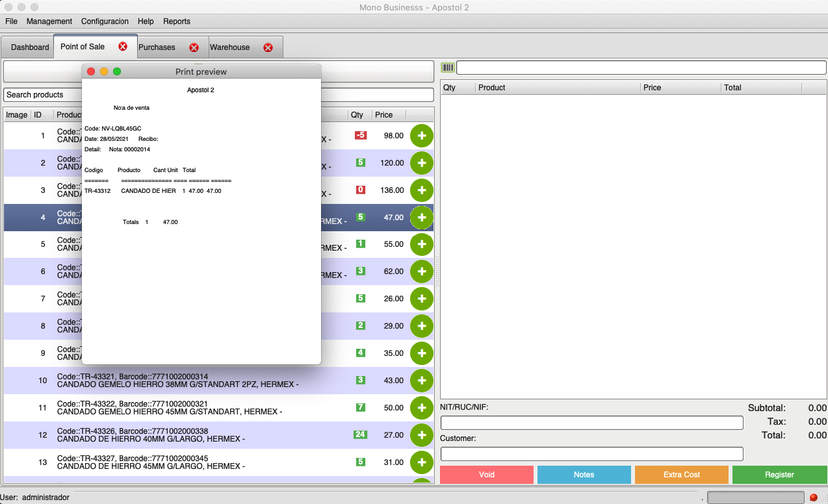Open the Reports menu
The width and height of the screenshot is (828, 504).
click(177, 21)
